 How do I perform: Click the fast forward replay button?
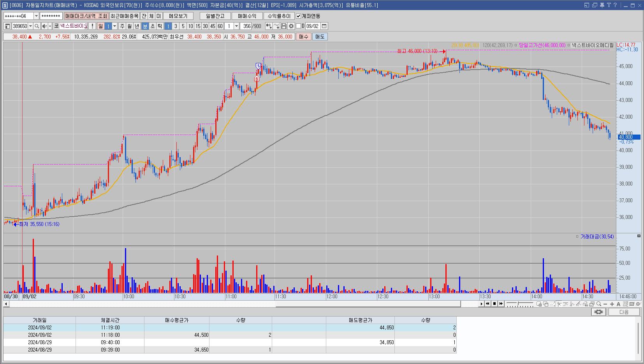[x=501, y=304]
